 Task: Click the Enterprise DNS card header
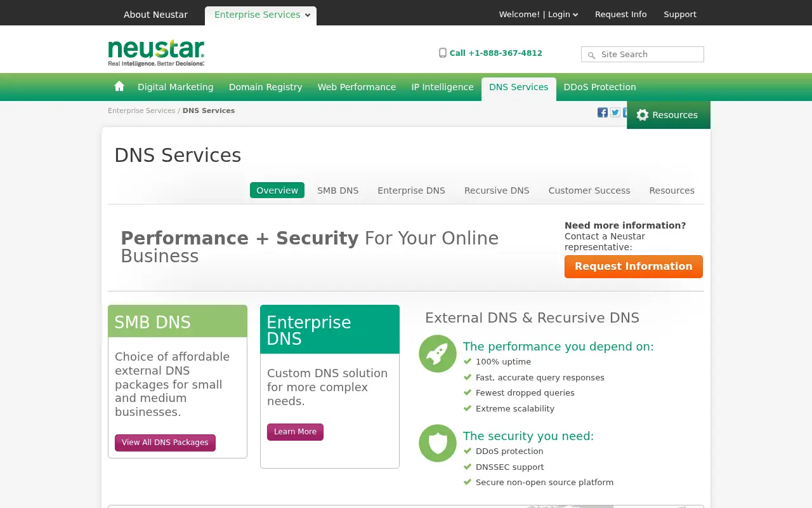(x=330, y=330)
